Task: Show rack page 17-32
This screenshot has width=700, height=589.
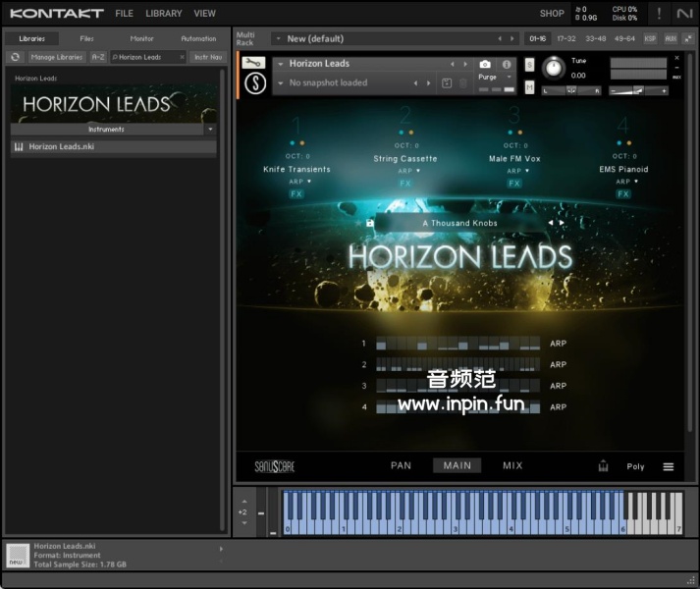Action: [566, 39]
